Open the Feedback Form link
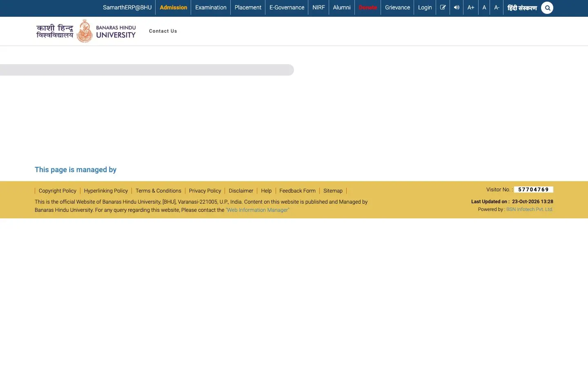 coord(297,191)
